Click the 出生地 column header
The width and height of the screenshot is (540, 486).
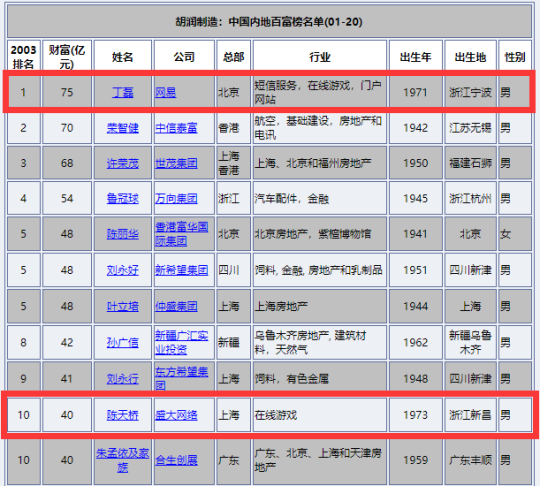click(x=470, y=57)
